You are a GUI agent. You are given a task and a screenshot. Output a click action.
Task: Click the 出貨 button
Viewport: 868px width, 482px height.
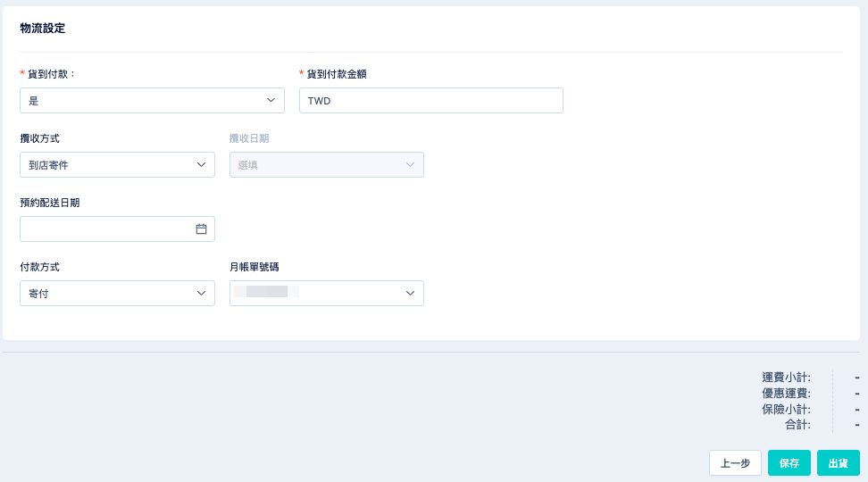tap(839, 463)
